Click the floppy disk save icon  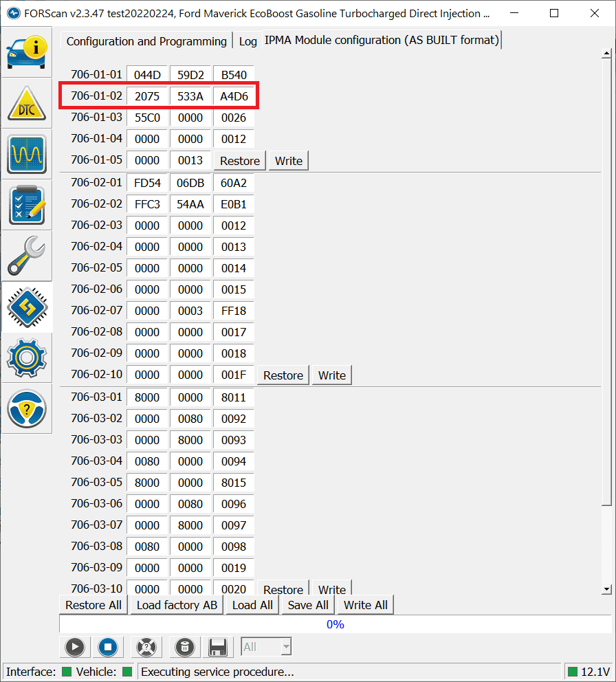click(217, 647)
